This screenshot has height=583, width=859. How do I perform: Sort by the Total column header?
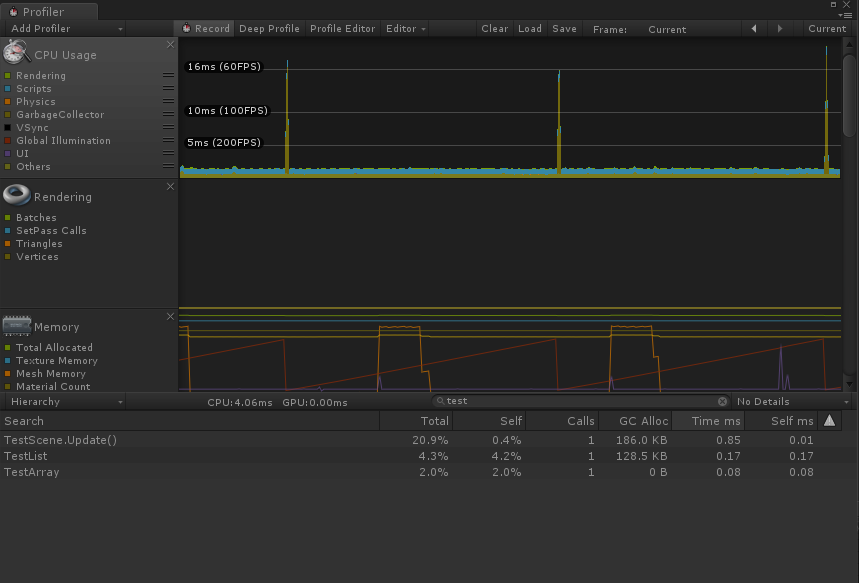coord(416,421)
